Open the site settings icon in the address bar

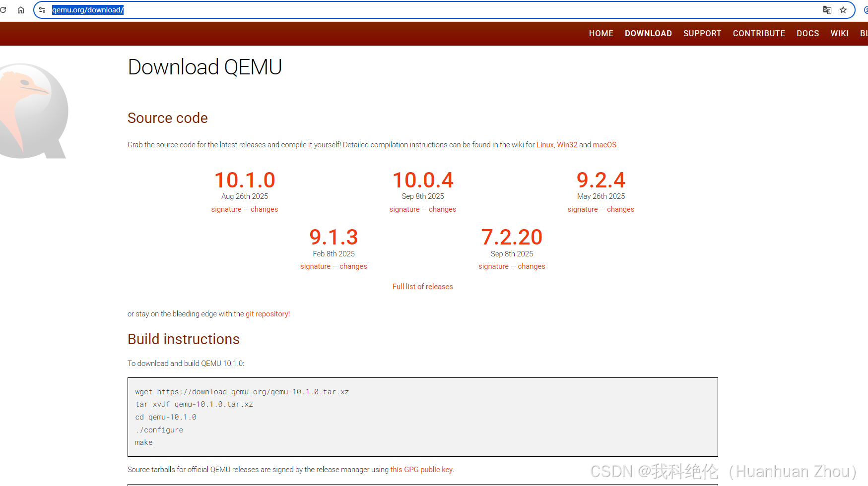(x=42, y=9)
